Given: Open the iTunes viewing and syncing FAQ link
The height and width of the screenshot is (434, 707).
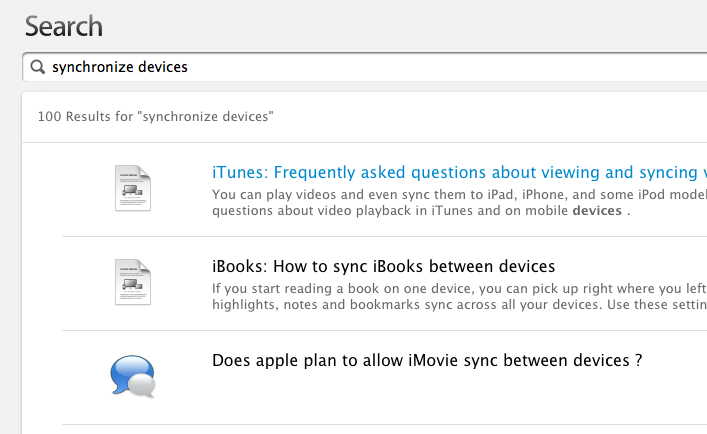Looking at the screenshot, I should pos(459,172).
